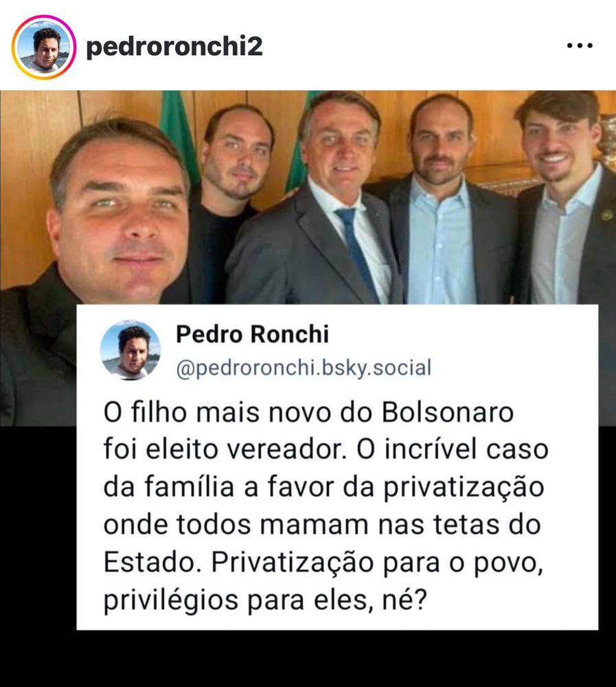Open the @pedroronchi.bsky.social handle
616x687 pixels.
304,367
